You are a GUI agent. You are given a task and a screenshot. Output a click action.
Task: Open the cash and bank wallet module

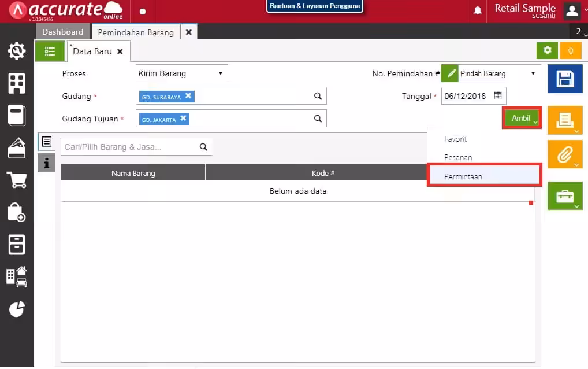tap(17, 148)
